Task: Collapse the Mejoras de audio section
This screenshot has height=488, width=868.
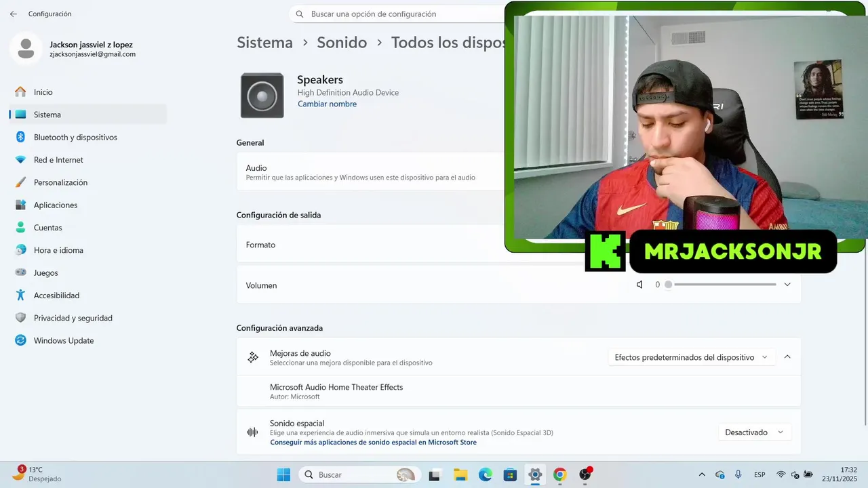Action: (787, 357)
